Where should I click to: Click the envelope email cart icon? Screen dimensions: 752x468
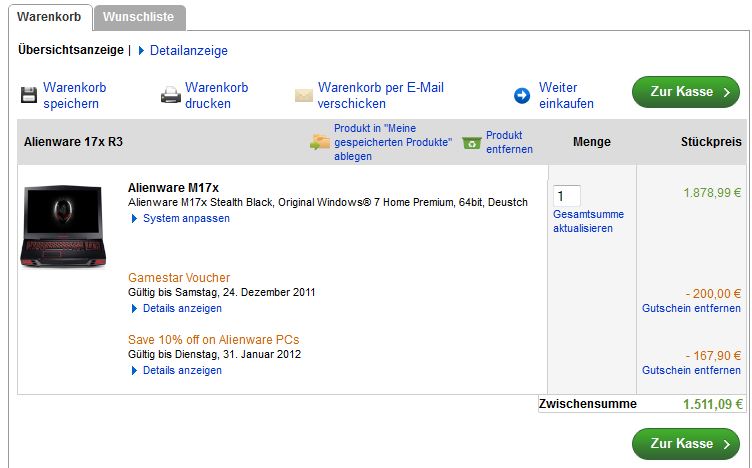(x=304, y=96)
